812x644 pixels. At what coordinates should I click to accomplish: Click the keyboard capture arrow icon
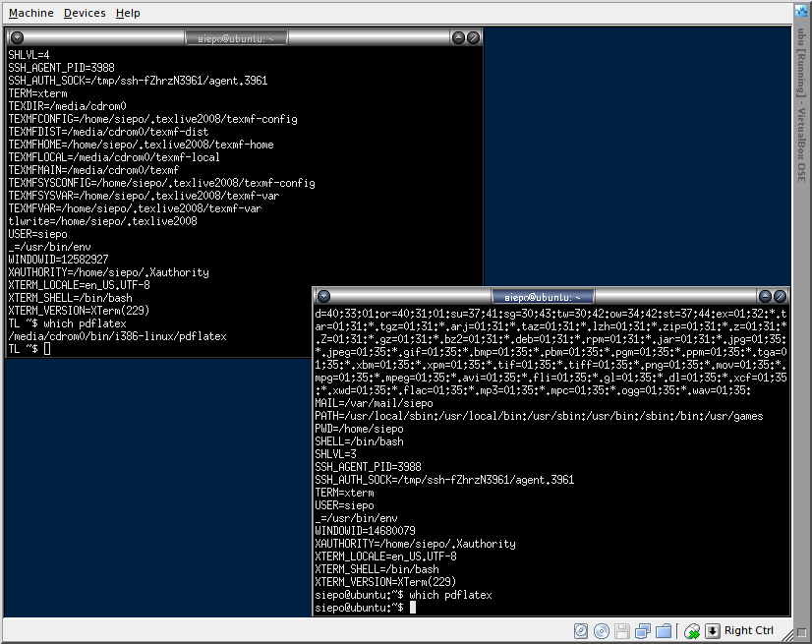714,630
